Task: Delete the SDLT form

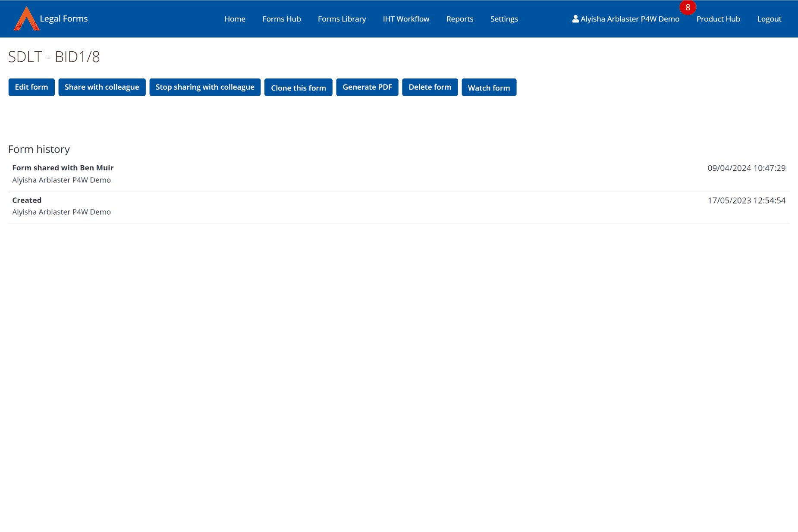Action: [x=430, y=87]
